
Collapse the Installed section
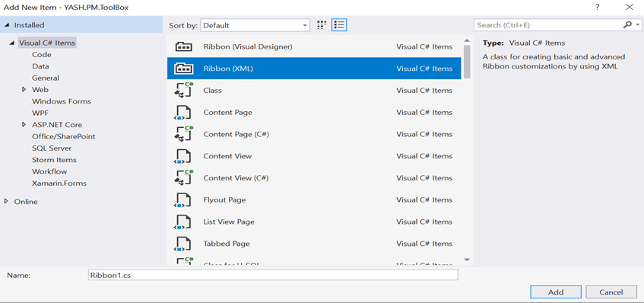[x=7, y=25]
